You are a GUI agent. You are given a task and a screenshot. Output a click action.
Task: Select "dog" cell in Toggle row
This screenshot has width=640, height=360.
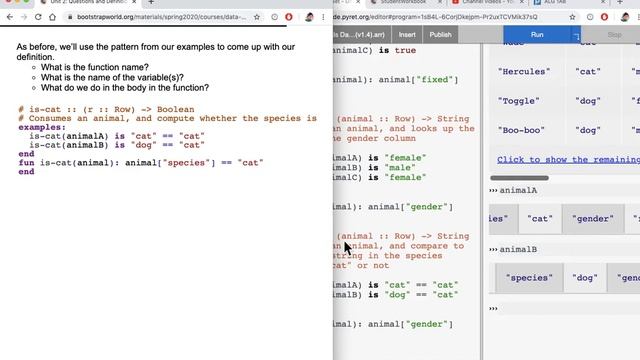pyautogui.click(x=588, y=101)
